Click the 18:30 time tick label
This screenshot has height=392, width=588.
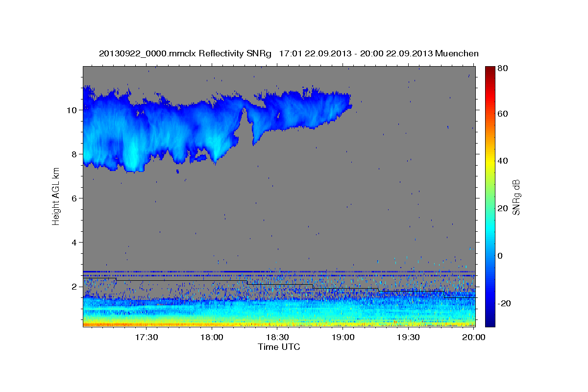tap(277, 337)
